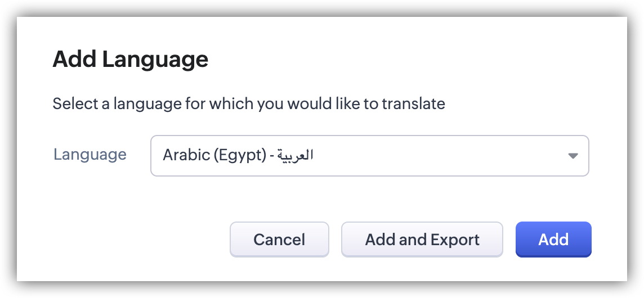Show the language list from the selector
This screenshot has height=298, width=644.
[x=369, y=156]
